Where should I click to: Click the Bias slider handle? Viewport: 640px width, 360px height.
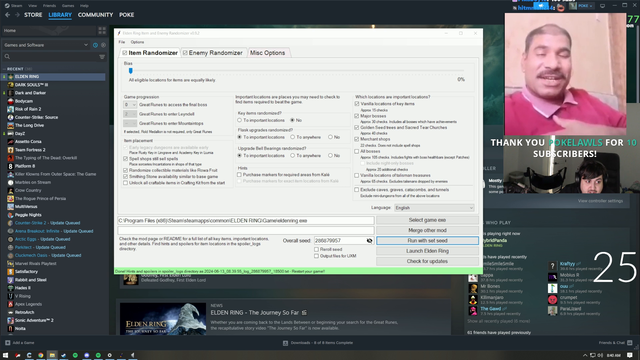[131, 71]
